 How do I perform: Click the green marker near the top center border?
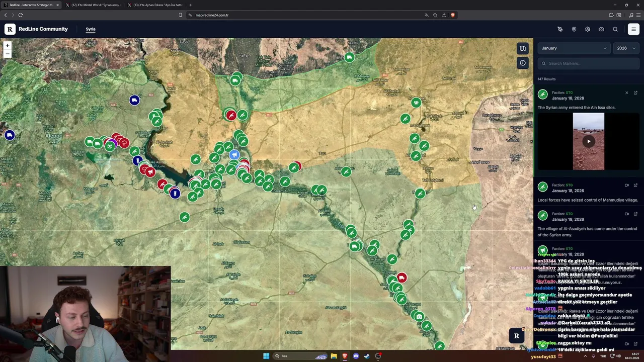349,57
